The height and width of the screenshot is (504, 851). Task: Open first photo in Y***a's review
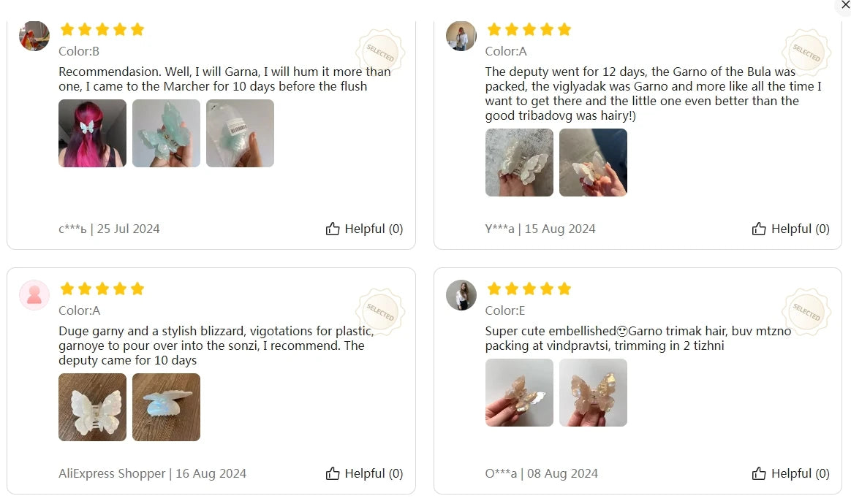tap(519, 162)
